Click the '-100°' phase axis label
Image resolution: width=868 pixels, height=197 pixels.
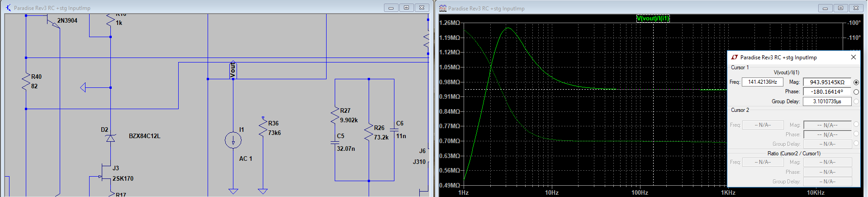854,23
